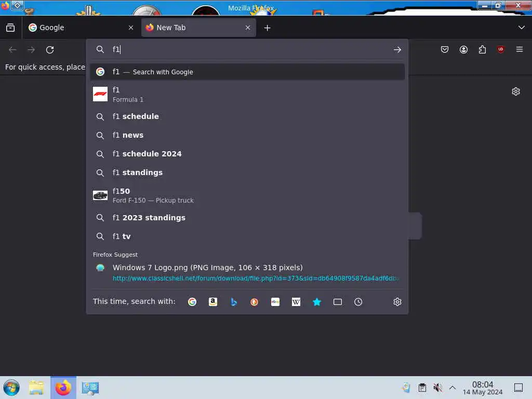
Task: Expand hidden system tray icons
Action: click(x=453, y=388)
